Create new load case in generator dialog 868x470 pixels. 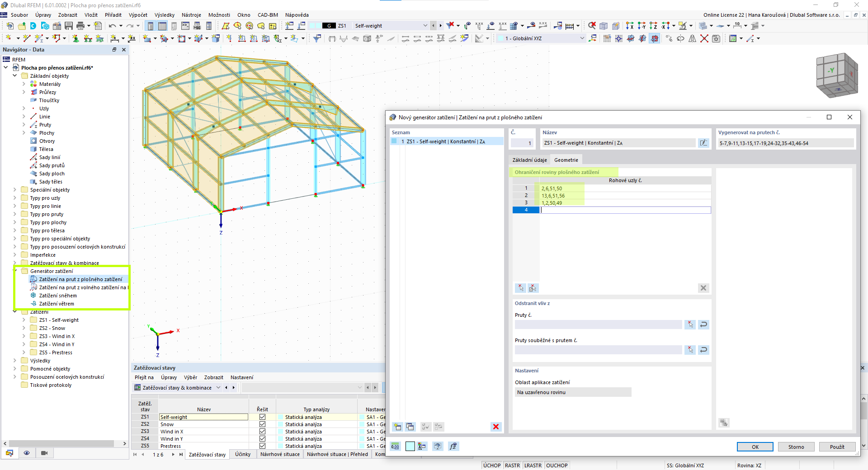(397, 427)
